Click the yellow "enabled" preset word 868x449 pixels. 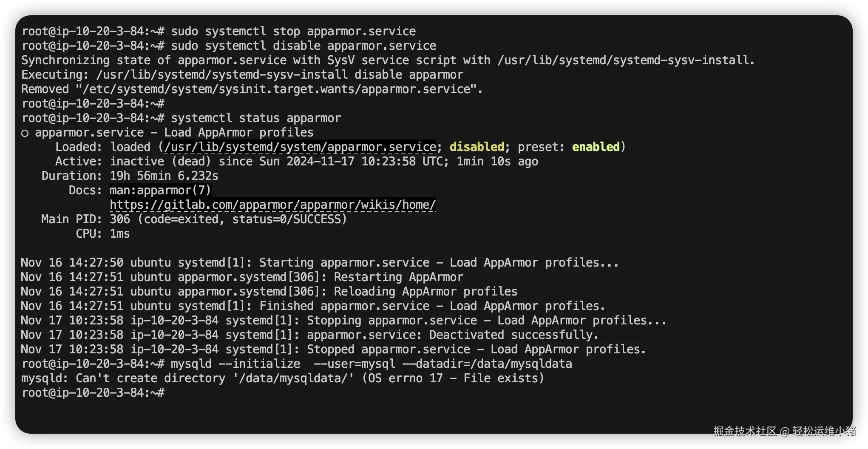point(596,147)
